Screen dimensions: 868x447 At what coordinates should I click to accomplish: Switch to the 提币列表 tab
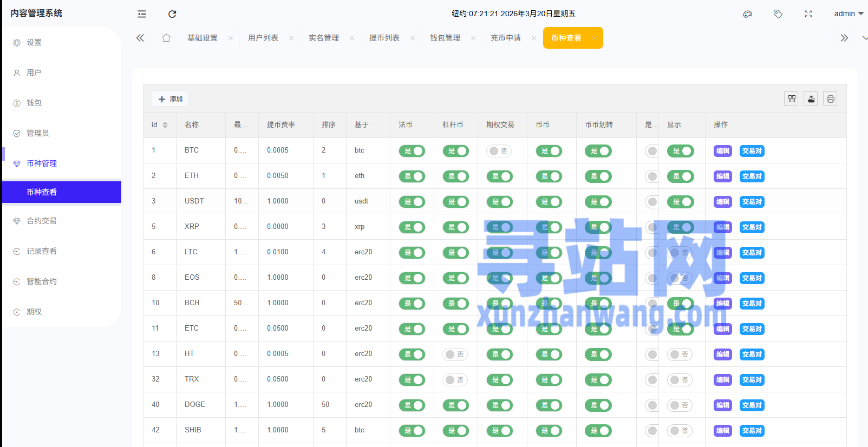(x=384, y=38)
